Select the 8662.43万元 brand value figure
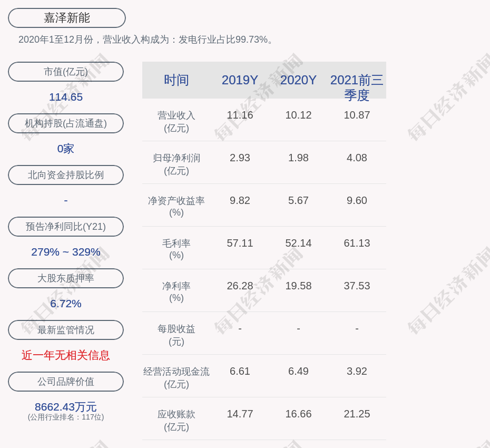The width and height of the screenshot is (490, 448). (x=66, y=407)
